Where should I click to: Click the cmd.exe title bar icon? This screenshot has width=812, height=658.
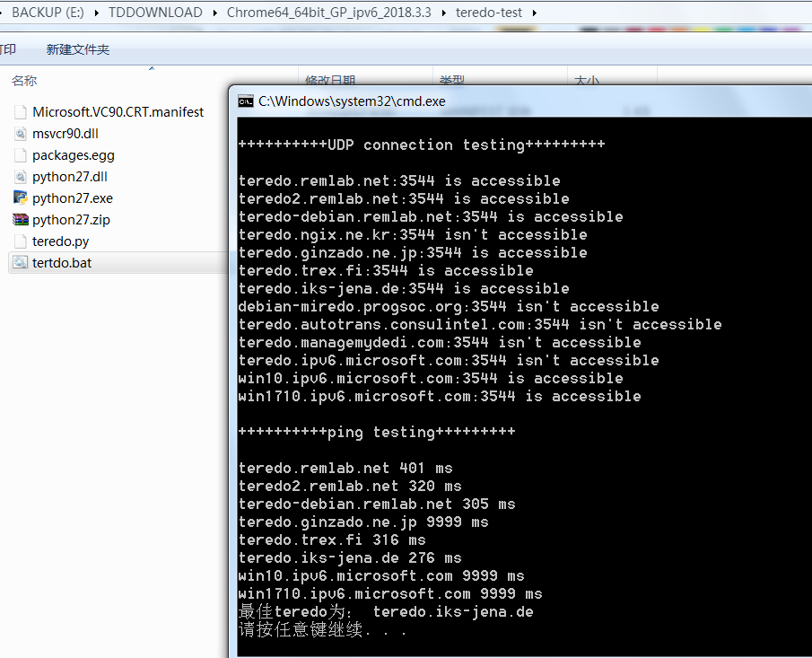tap(244, 101)
